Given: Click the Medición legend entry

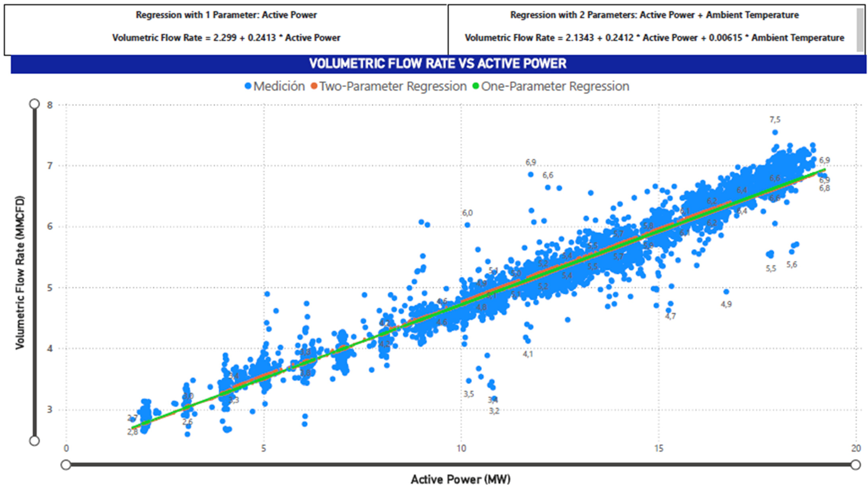Looking at the screenshot, I should [275, 87].
